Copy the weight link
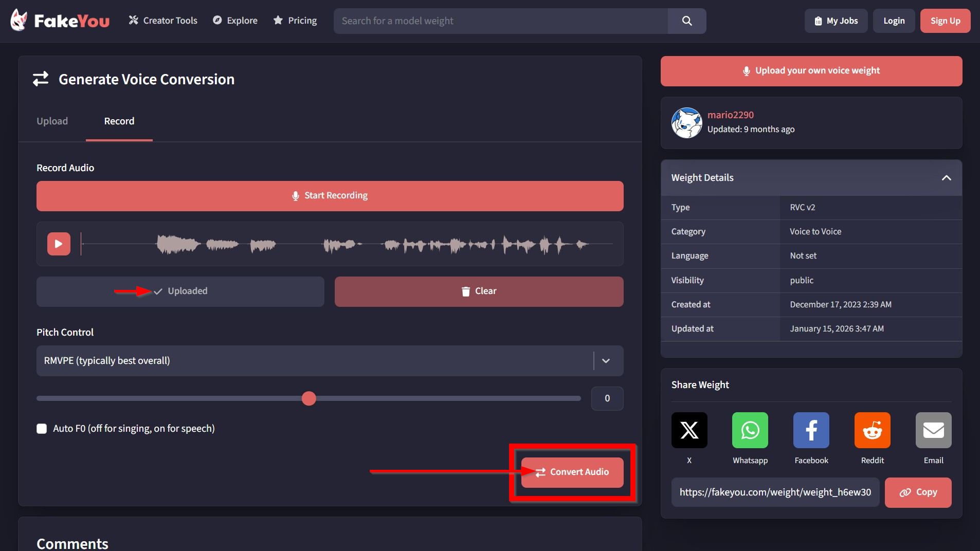Viewport: 980px width, 551px height. point(918,492)
